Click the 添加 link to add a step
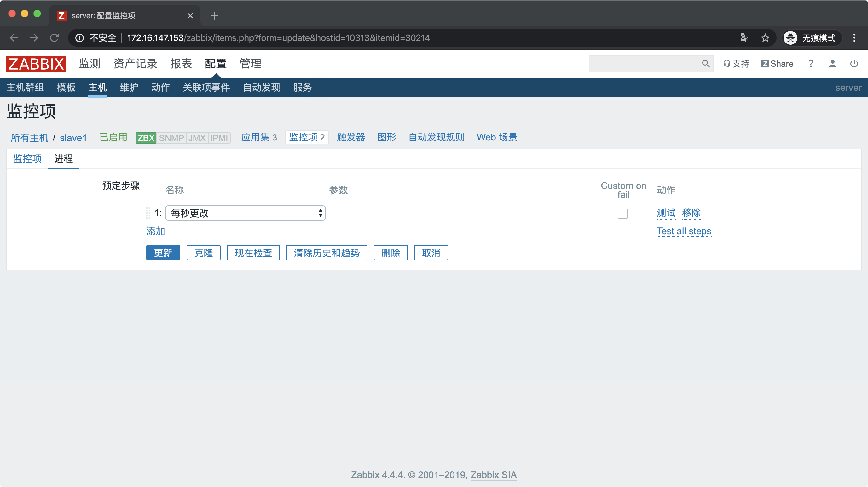 pyautogui.click(x=155, y=231)
